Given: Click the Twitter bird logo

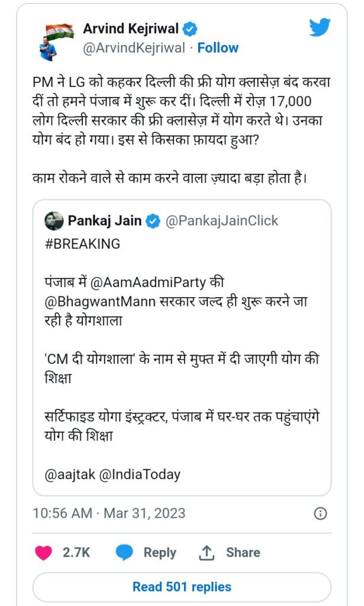Looking at the screenshot, I should [x=320, y=27].
